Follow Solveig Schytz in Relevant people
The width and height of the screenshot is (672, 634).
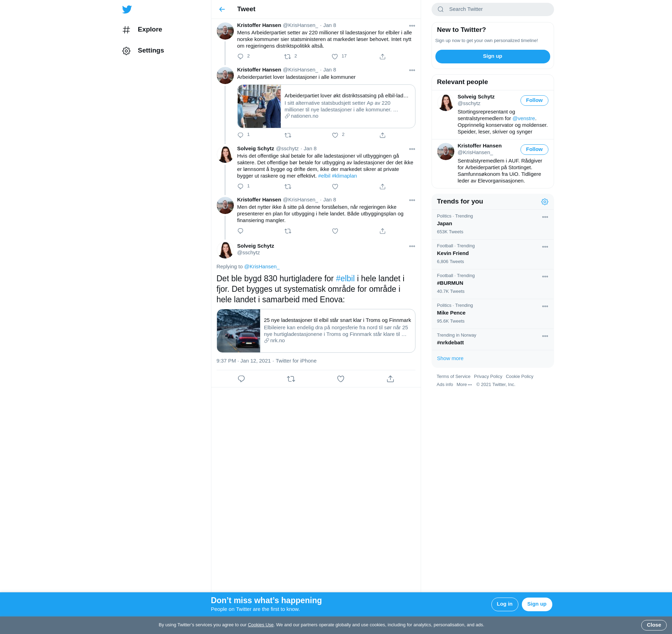pos(534,101)
